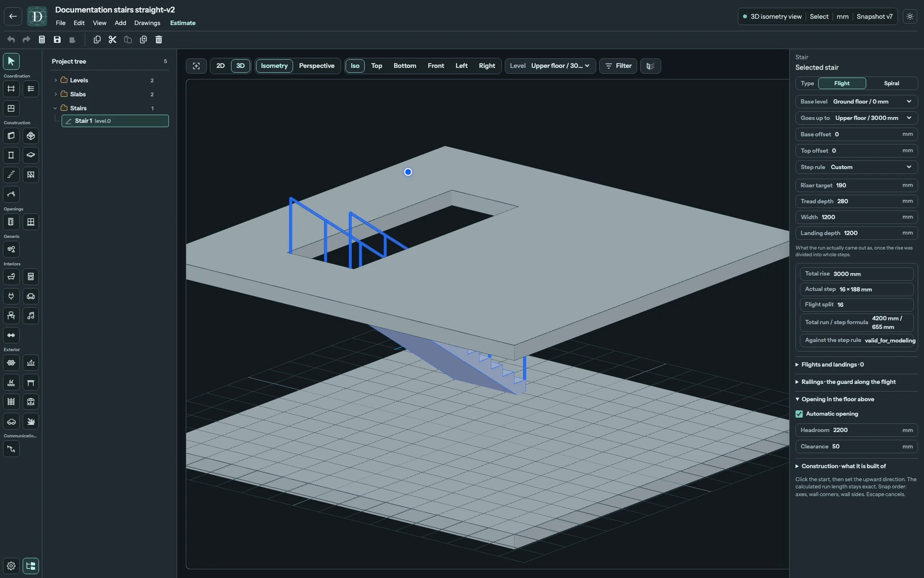Select the bathtub interior tool
This screenshot has height=578, width=924.
click(x=11, y=276)
